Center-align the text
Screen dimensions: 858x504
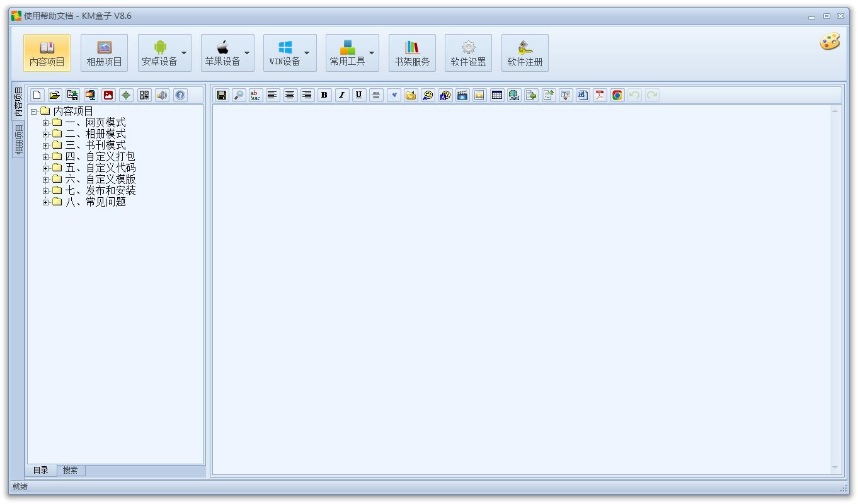click(x=290, y=95)
